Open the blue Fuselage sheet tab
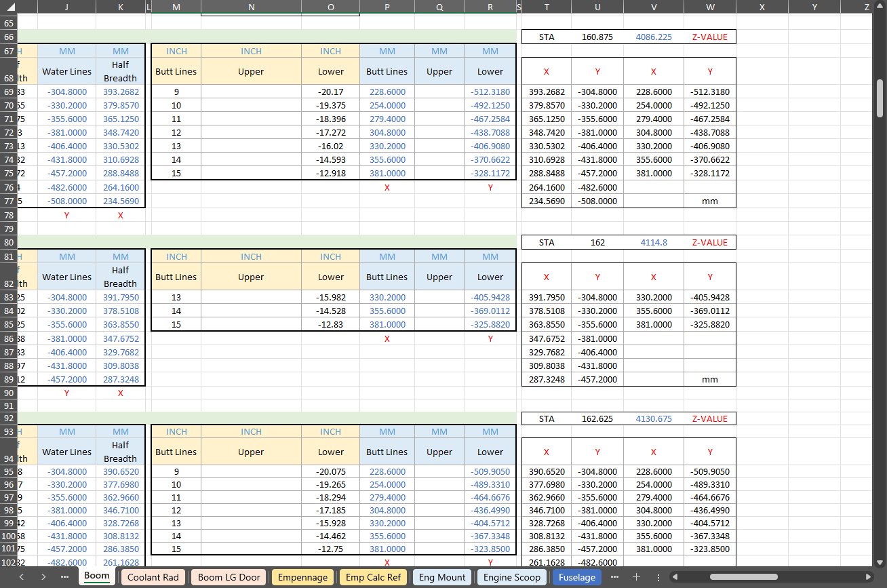Screen dimensions: 887x588 tap(576, 577)
